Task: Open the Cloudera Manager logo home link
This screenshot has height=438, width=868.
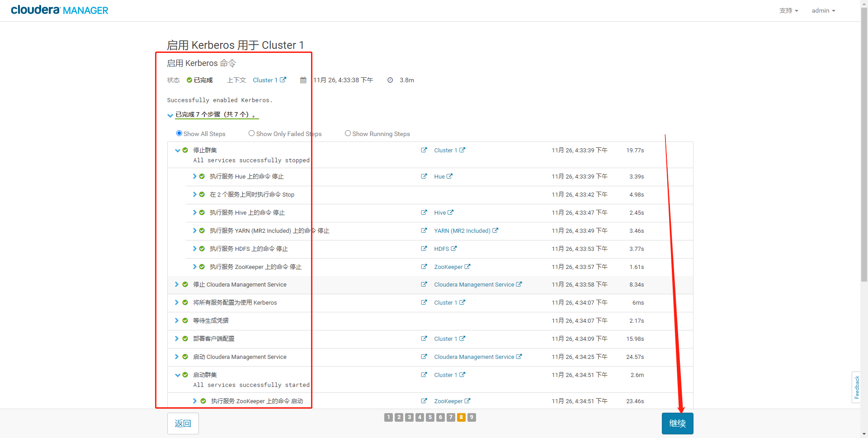Action: pyautogui.click(x=59, y=10)
